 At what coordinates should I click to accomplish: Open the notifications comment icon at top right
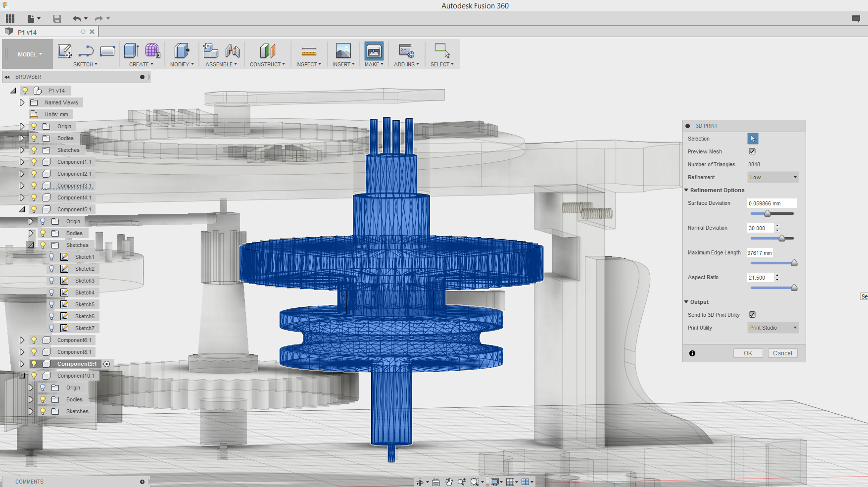(856, 19)
